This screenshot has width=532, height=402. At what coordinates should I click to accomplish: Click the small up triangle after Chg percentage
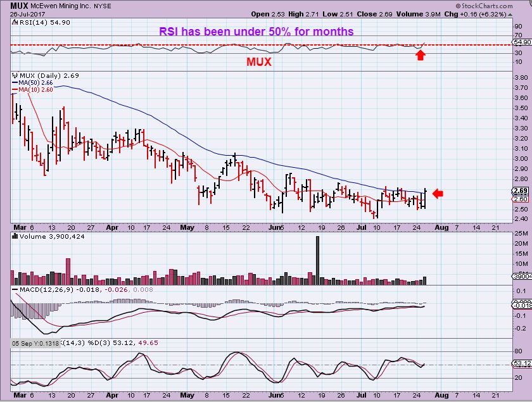click(510, 15)
